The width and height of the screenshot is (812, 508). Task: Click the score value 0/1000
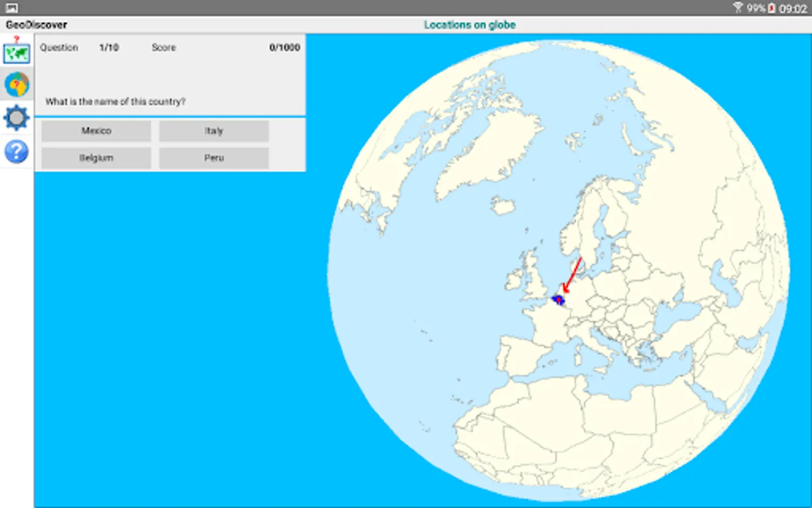285,47
